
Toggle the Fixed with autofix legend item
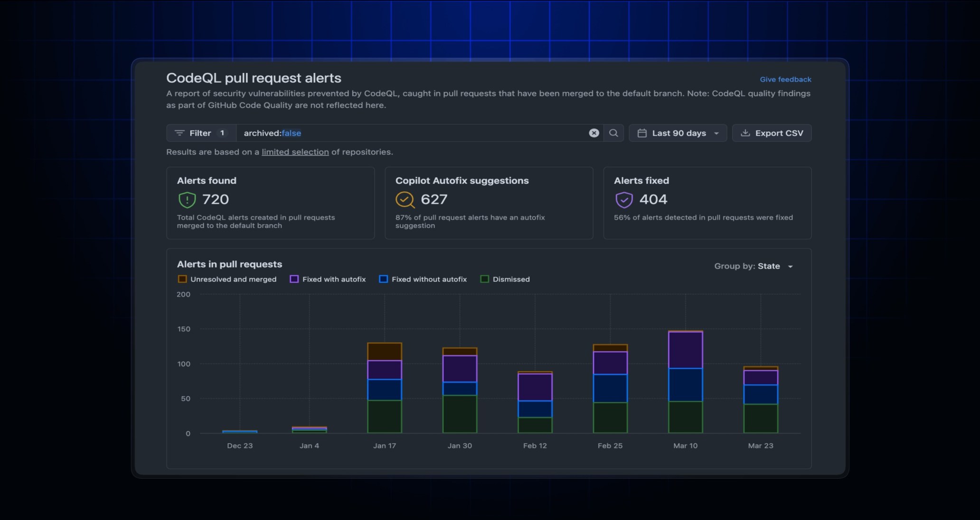click(x=328, y=279)
